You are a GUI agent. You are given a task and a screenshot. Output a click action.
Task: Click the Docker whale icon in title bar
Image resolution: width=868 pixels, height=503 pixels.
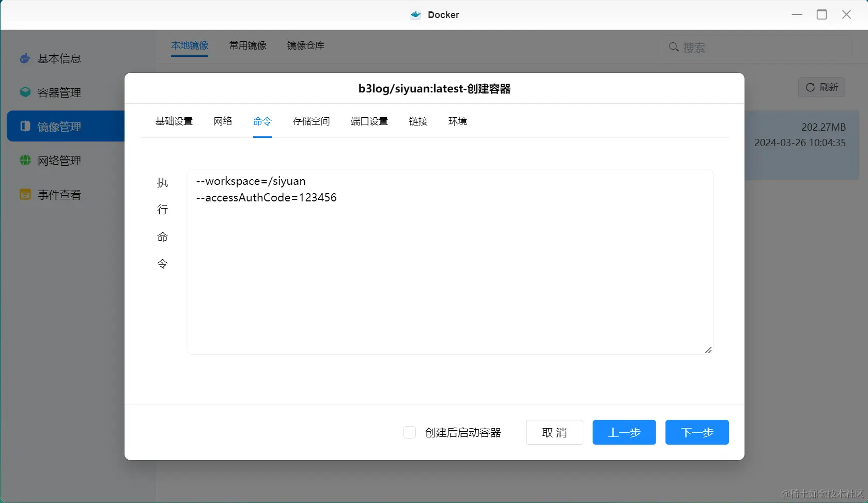(x=415, y=15)
